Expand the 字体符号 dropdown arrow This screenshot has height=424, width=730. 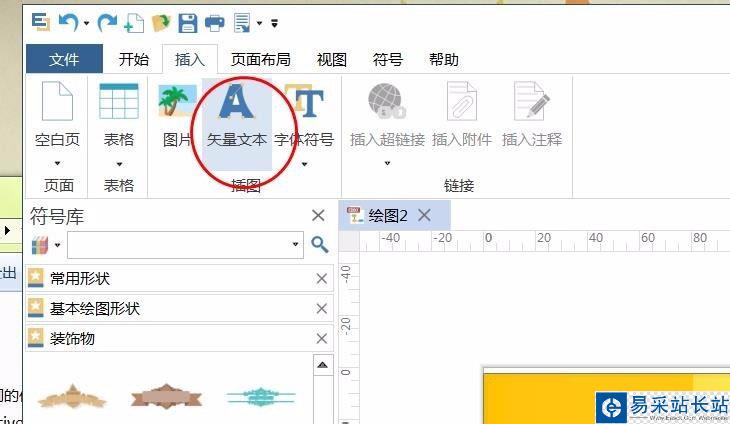[304, 164]
